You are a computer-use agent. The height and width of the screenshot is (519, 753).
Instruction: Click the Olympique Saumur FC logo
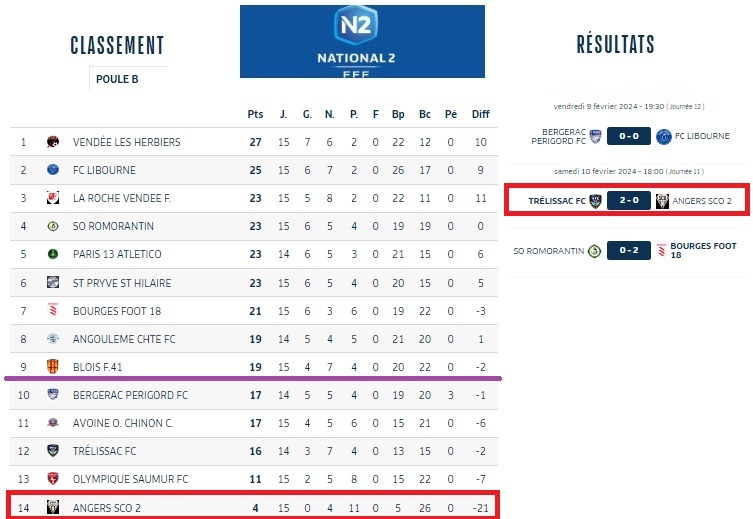[53, 479]
